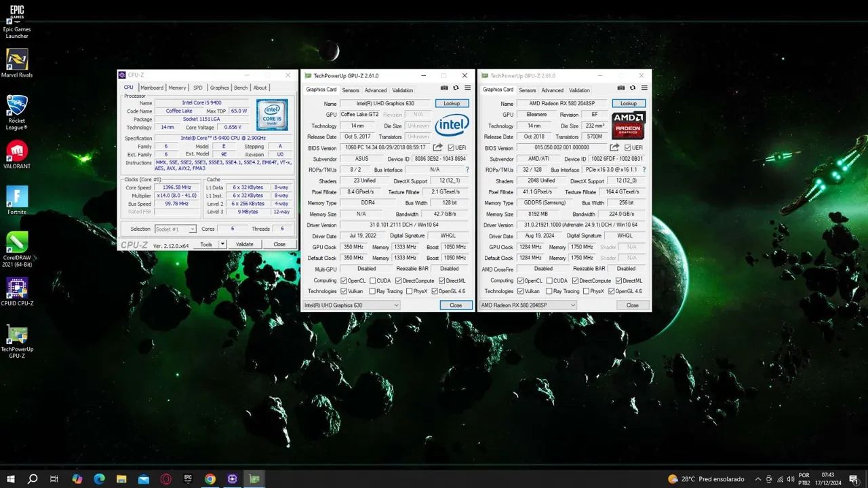This screenshot has height=488, width=868.
Task: Open the weather widget showing 28°C
Action: tap(706, 478)
